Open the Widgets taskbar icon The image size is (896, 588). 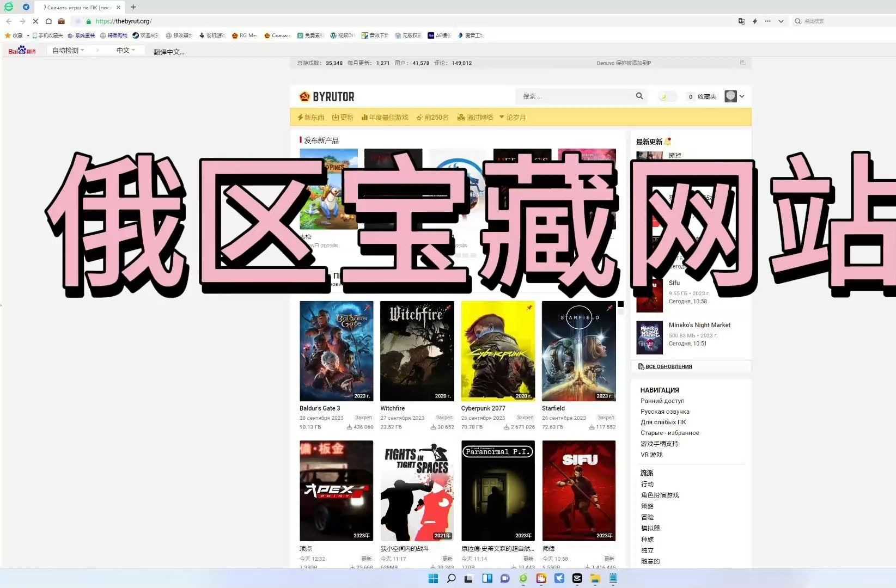(x=487, y=578)
